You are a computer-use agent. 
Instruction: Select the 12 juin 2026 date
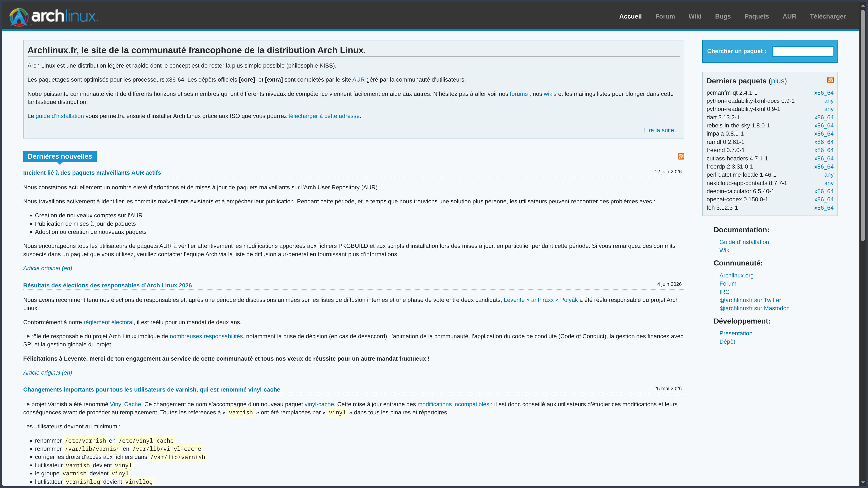[x=668, y=172]
